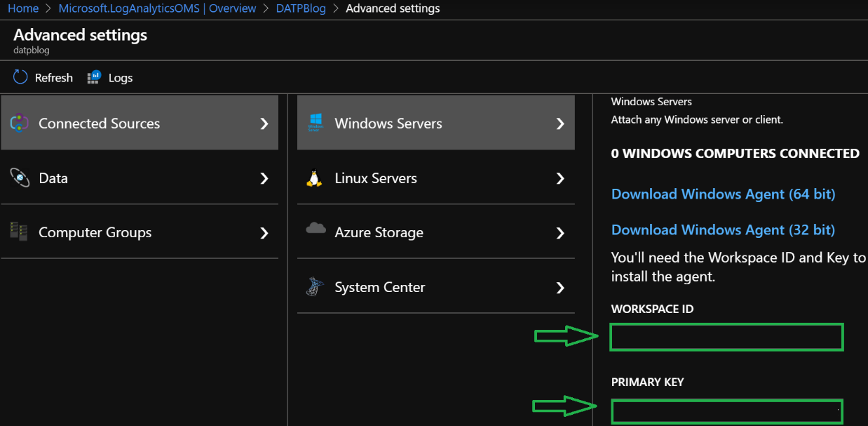The width and height of the screenshot is (868, 426).
Task: Click the Windows Servers logo icon
Action: click(x=315, y=123)
